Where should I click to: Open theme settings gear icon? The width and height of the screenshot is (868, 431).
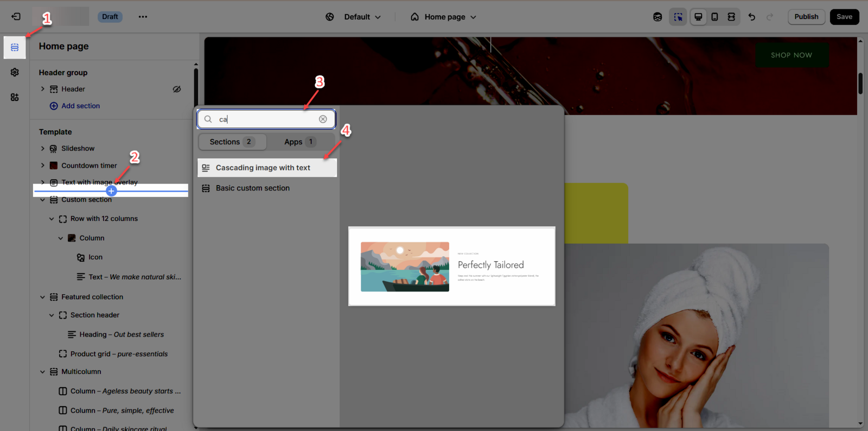pyautogui.click(x=15, y=72)
